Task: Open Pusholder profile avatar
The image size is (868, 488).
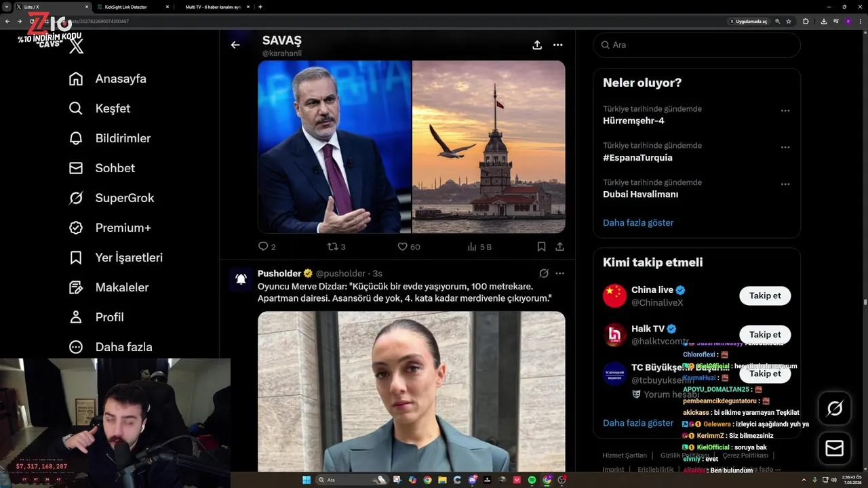Action: coord(241,279)
